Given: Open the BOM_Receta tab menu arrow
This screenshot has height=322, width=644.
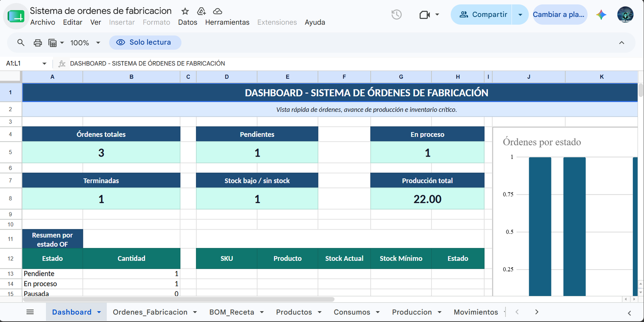Looking at the screenshot, I should [x=262, y=312].
